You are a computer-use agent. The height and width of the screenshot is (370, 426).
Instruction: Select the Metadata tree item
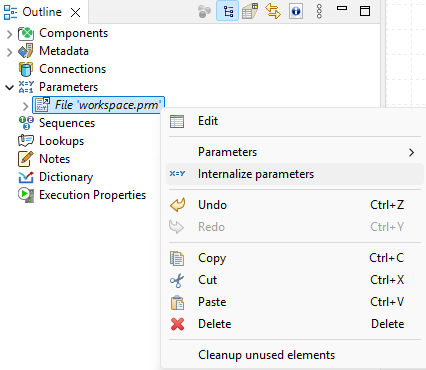64,51
